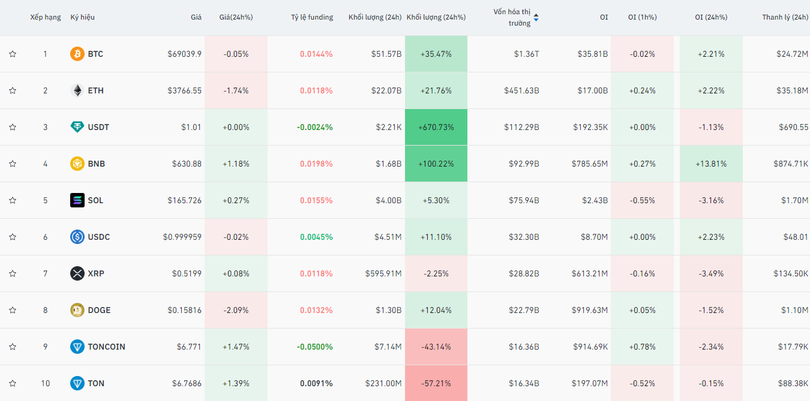The image size is (810, 401).
Task: Sort by Khối lượng (24h%) column header
Action: point(435,17)
